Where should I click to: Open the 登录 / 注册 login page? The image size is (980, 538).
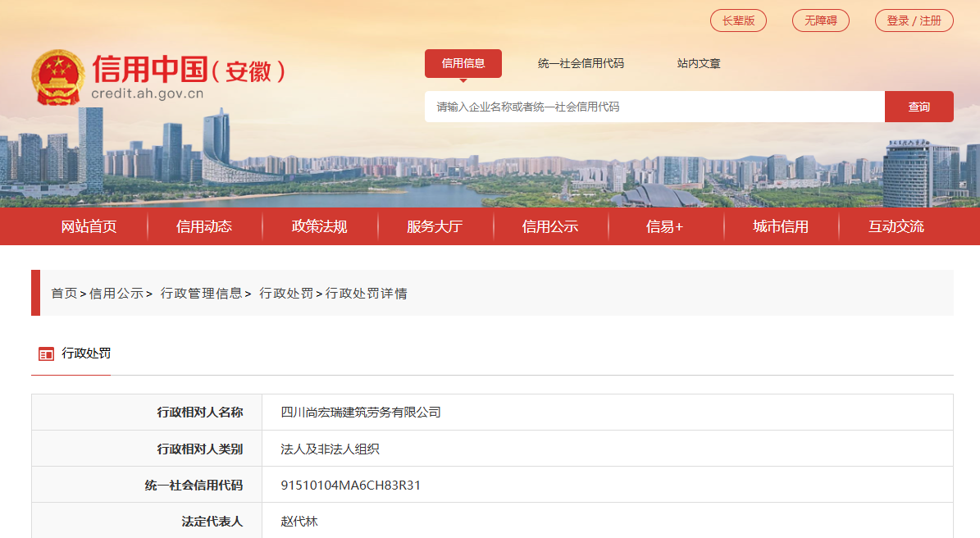[x=914, y=21]
